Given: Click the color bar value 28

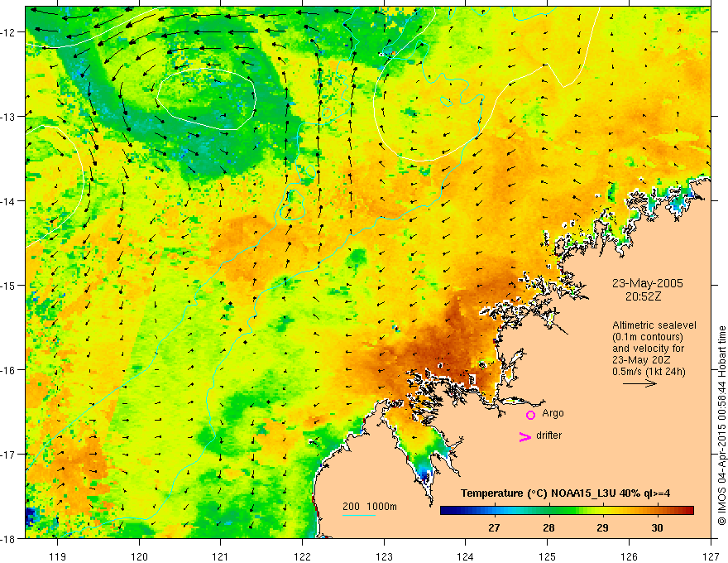Looking at the screenshot, I should 548,527.
